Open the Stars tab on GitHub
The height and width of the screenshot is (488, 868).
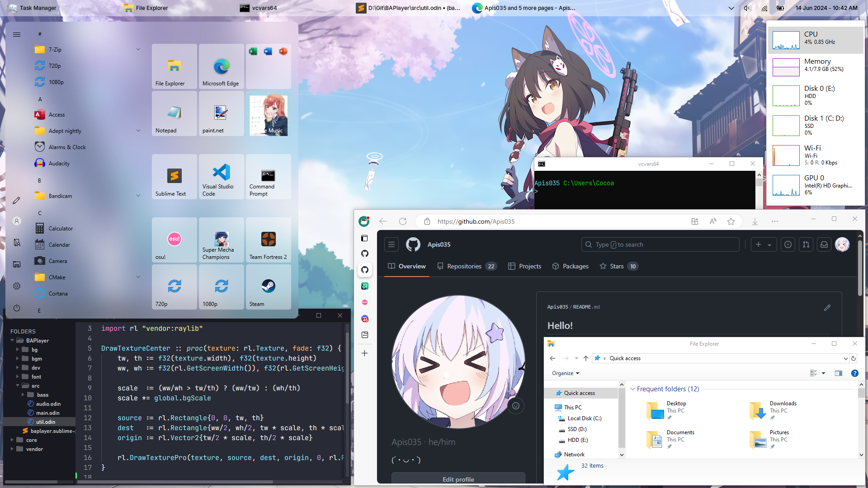pyautogui.click(x=616, y=266)
